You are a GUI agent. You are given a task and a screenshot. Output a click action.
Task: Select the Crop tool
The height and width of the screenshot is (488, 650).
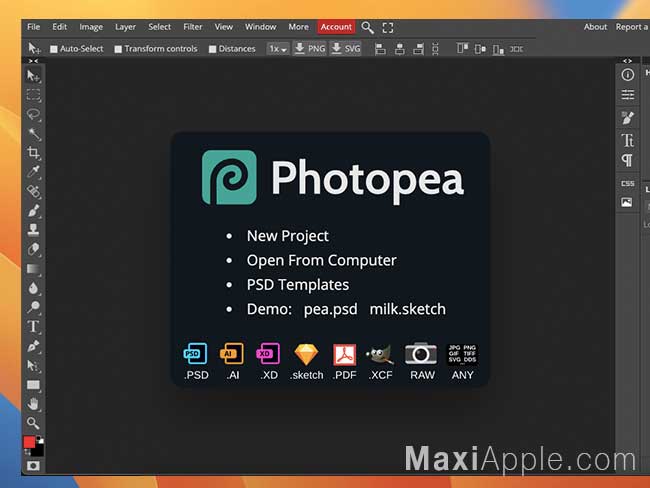tap(33, 153)
